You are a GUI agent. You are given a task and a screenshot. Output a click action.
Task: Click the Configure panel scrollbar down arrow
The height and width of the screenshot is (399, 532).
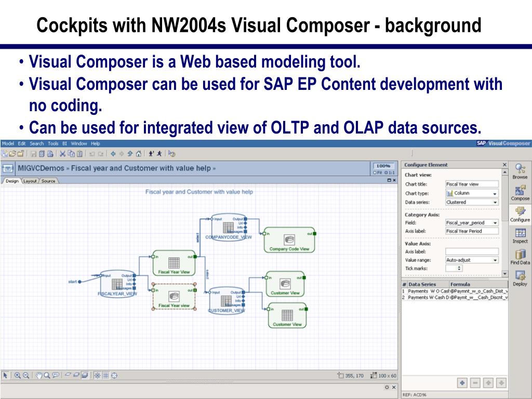(505, 273)
